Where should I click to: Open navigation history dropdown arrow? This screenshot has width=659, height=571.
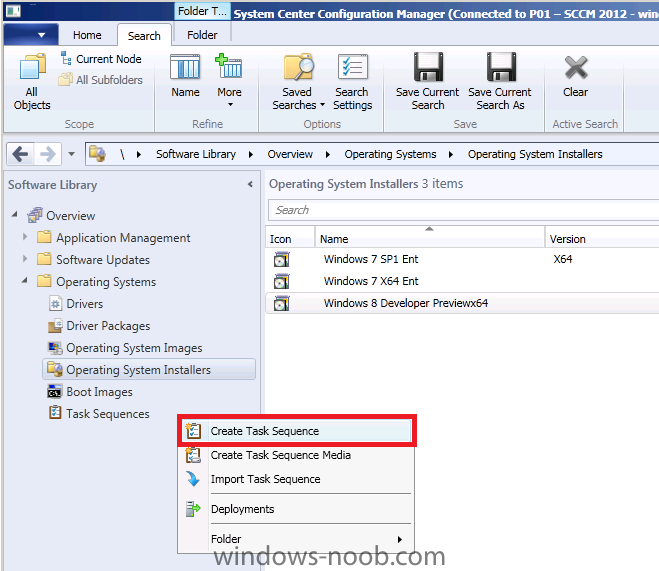coord(71,154)
